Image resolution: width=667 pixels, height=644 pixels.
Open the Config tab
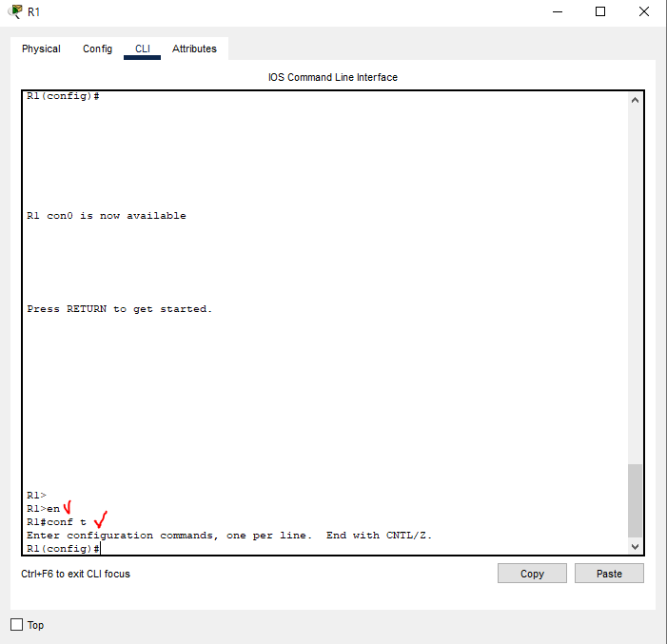[x=97, y=49]
